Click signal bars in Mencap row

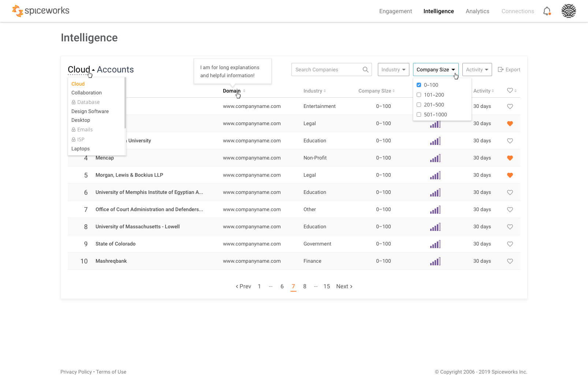435,158
